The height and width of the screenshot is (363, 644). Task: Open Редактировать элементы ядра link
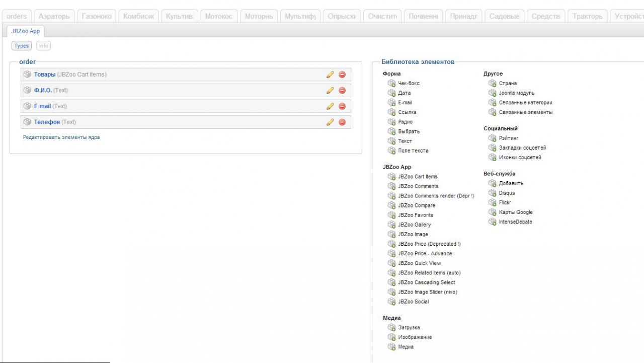coord(61,137)
